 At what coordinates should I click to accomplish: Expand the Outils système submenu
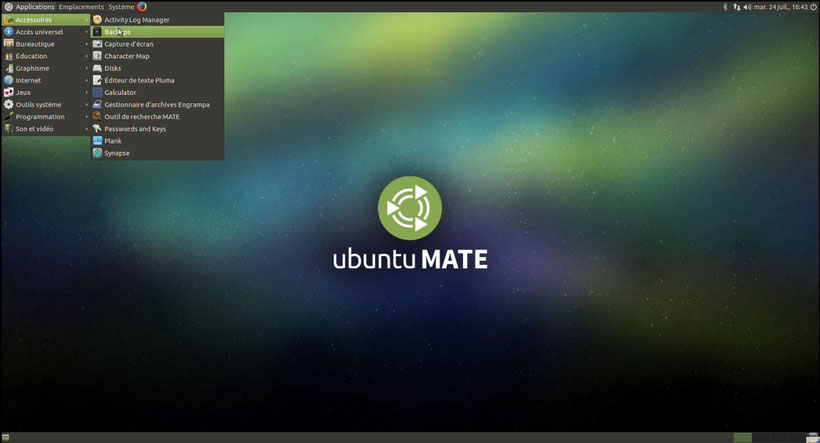(46, 105)
